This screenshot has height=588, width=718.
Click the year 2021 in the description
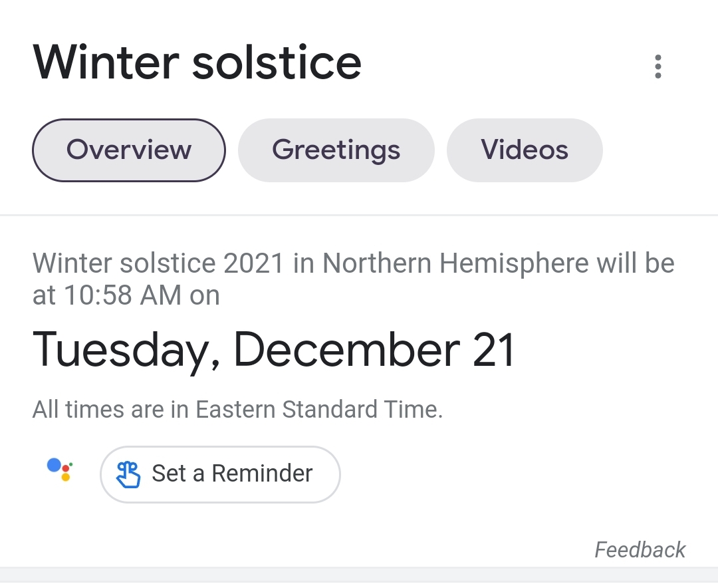(x=254, y=263)
